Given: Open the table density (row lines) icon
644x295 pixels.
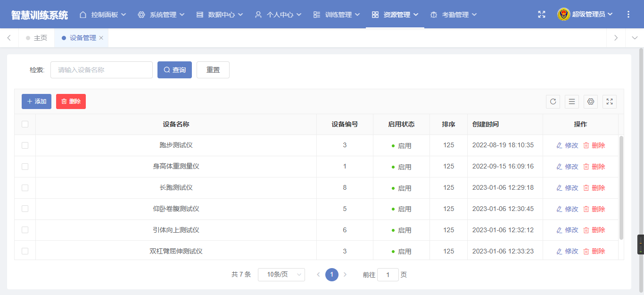Looking at the screenshot, I should point(572,101).
